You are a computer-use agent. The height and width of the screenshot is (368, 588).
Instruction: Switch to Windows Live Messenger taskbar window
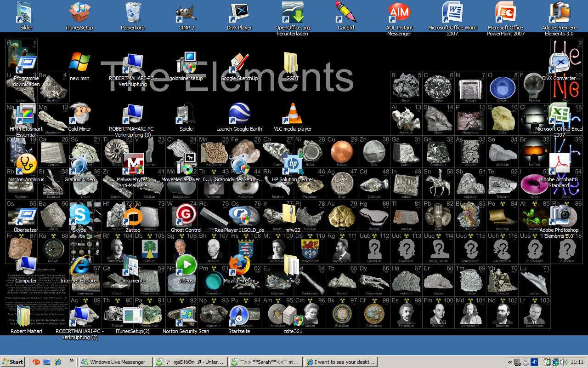click(114, 362)
